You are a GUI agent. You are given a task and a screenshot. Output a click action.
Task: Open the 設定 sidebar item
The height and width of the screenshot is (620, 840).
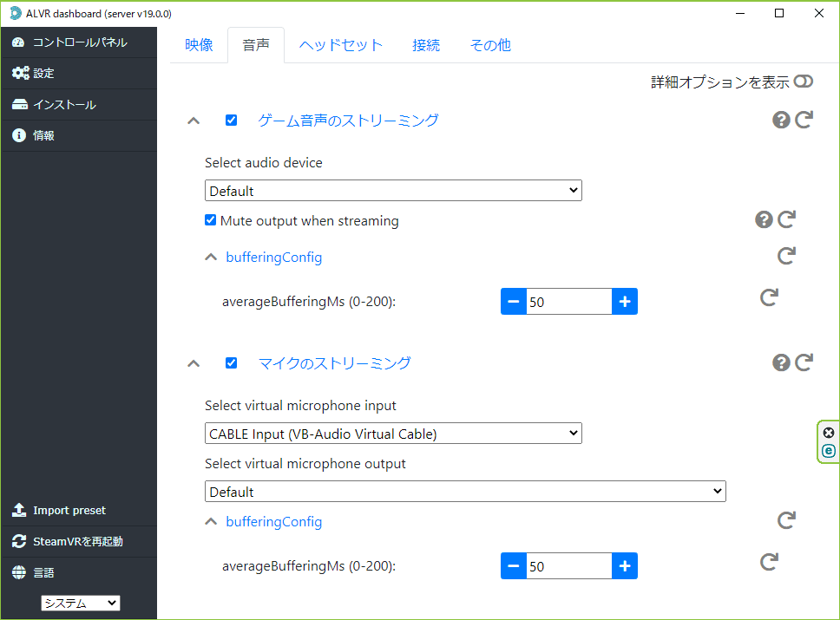(79, 74)
